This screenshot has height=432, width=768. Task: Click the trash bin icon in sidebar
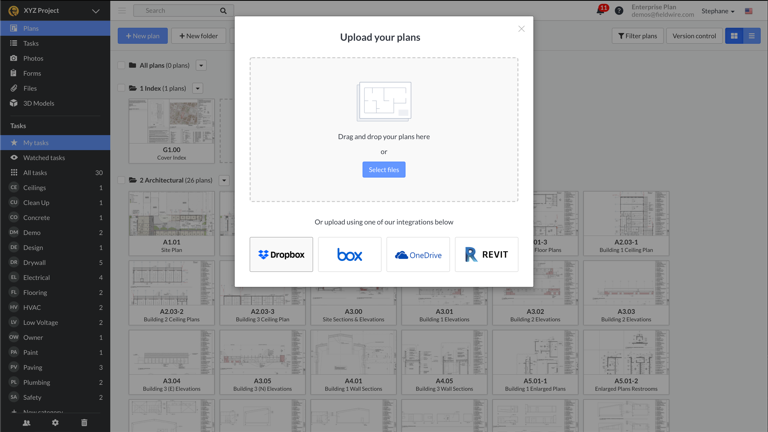(84, 423)
